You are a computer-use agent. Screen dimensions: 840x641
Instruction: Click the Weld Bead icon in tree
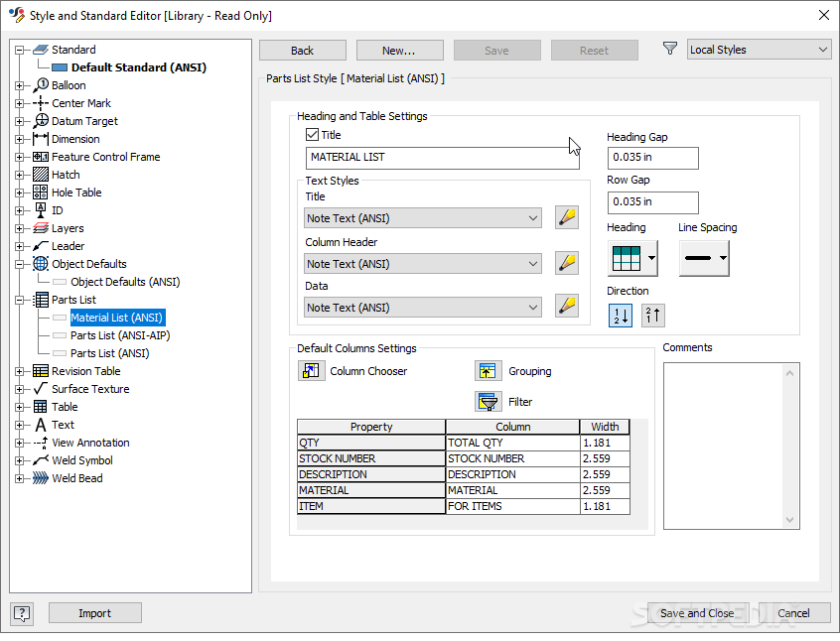[41, 477]
